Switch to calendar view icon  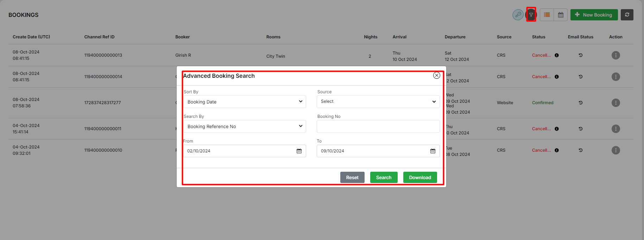pos(561,15)
